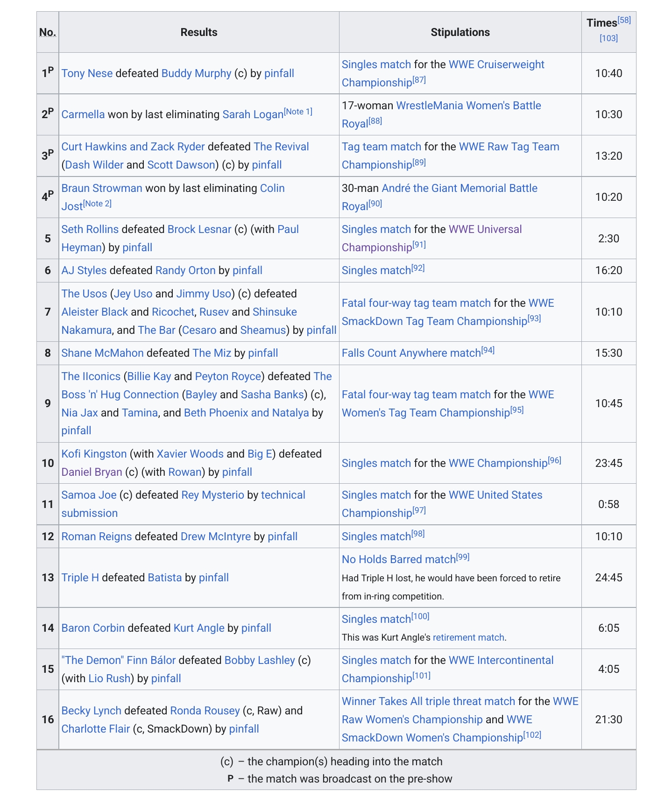Open Beth Phoenix and Natalya link
The width and height of the screenshot is (672, 797).
pyautogui.click(x=247, y=413)
